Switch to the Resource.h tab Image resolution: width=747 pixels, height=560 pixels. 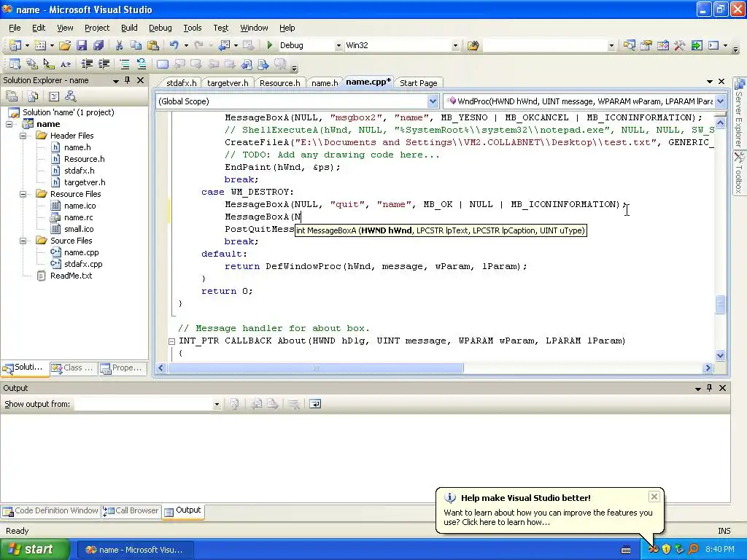279,83
